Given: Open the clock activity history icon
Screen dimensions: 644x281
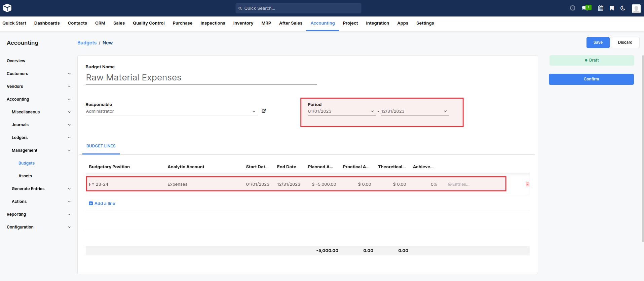Looking at the screenshot, I should pyautogui.click(x=572, y=8).
